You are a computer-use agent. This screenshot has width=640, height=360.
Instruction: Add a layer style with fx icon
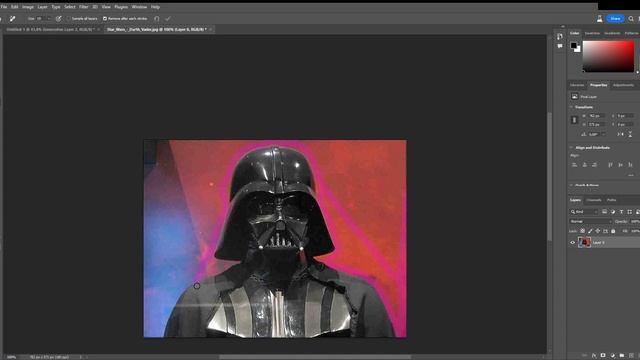pos(594,356)
